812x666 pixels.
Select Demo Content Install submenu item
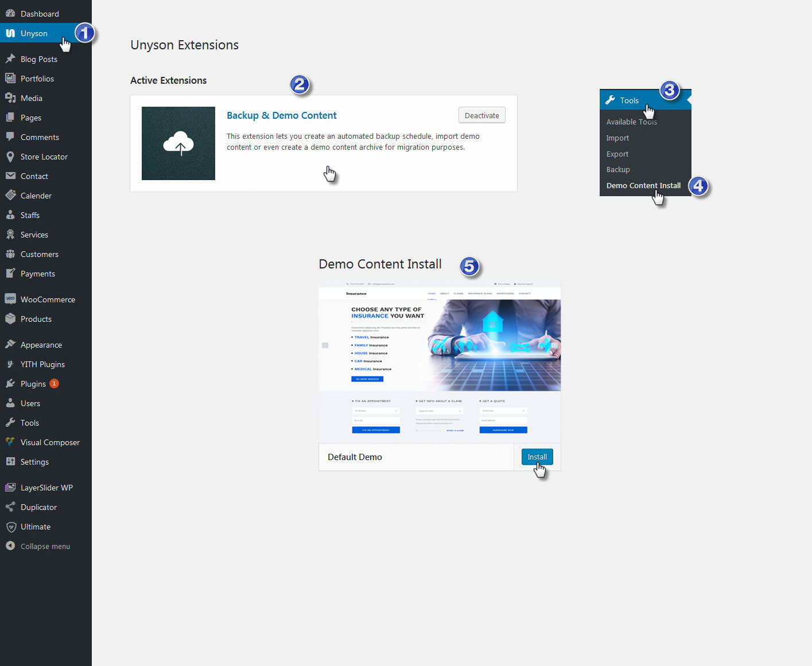643,185
